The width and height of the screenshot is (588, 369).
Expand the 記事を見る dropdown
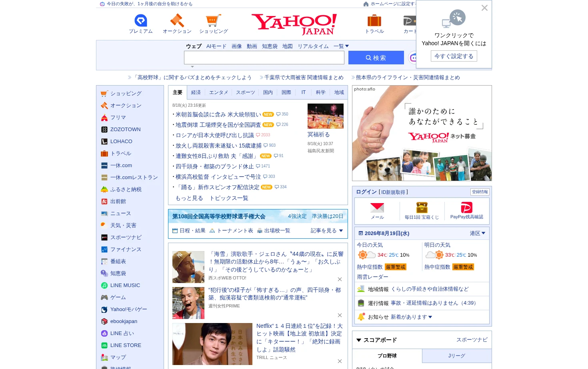[x=327, y=231]
